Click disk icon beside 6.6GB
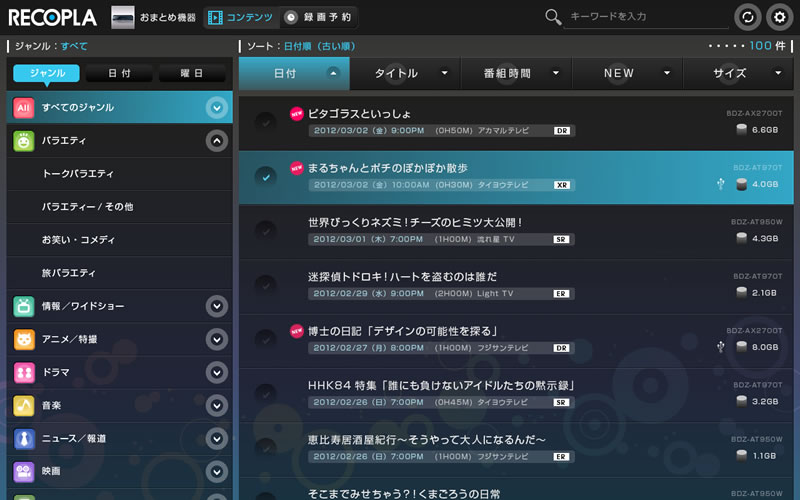 (x=741, y=130)
